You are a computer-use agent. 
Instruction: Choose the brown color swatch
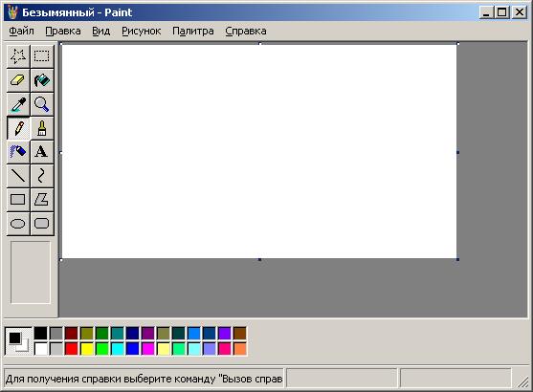click(x=239, y=334)
